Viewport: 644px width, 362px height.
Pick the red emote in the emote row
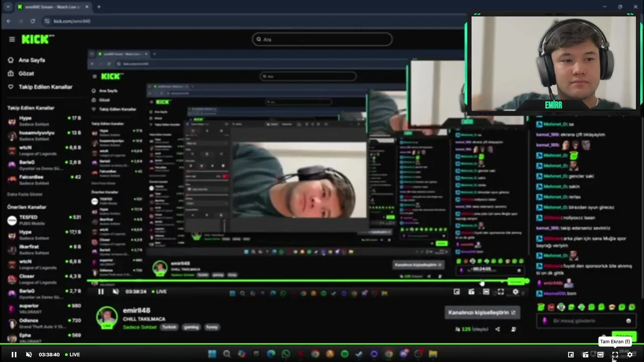point(551,307)
